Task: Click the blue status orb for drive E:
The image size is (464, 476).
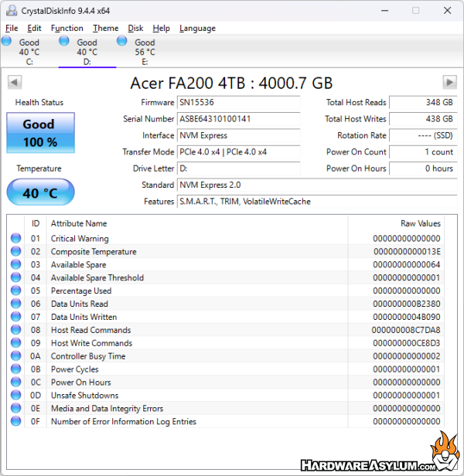Action: pyautogui.click(x=122, y=41)
